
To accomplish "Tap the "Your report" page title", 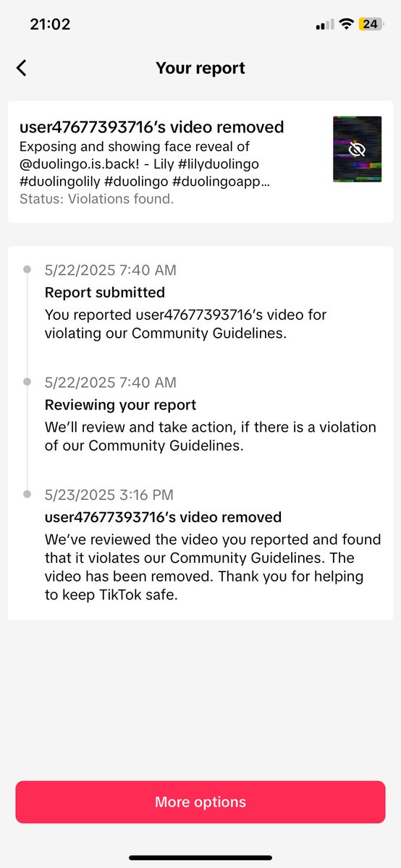I will tap(200, 68).
